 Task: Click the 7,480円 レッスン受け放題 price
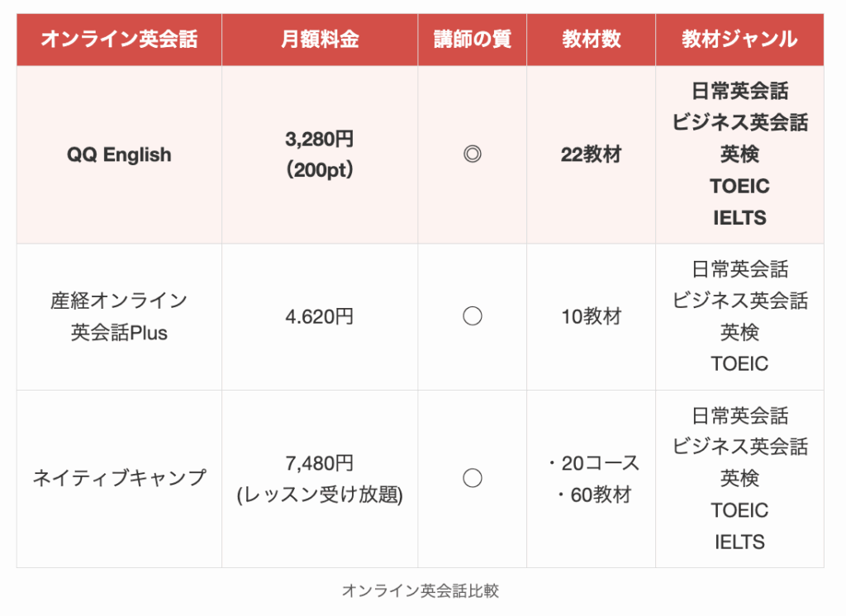tap(320, 479)
